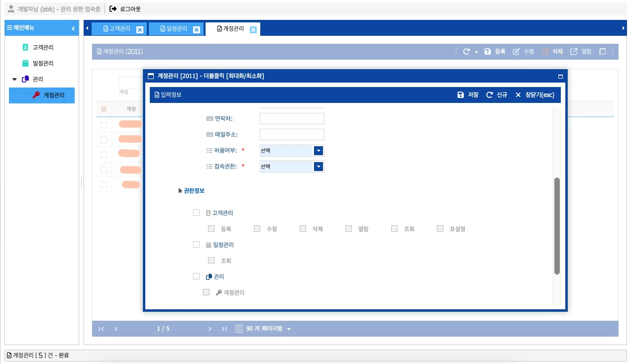Check the 조회 box under 일정관리
The width and height of the screenshot is (629, 364).
pyautogui.click(x=211, y=260)
